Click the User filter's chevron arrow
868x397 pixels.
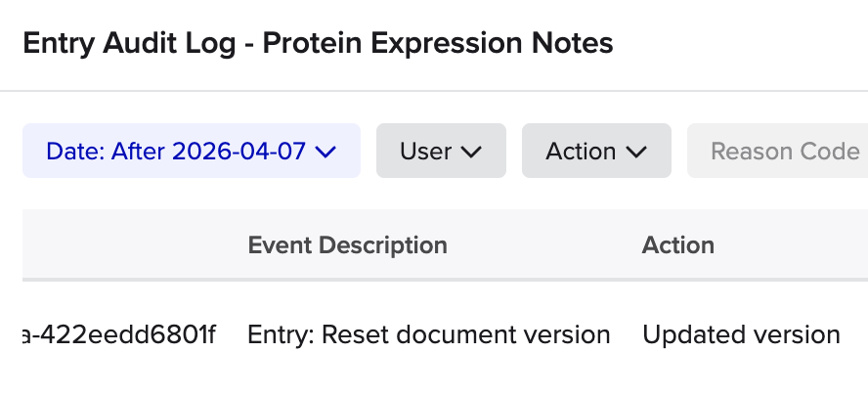point(472,152)
